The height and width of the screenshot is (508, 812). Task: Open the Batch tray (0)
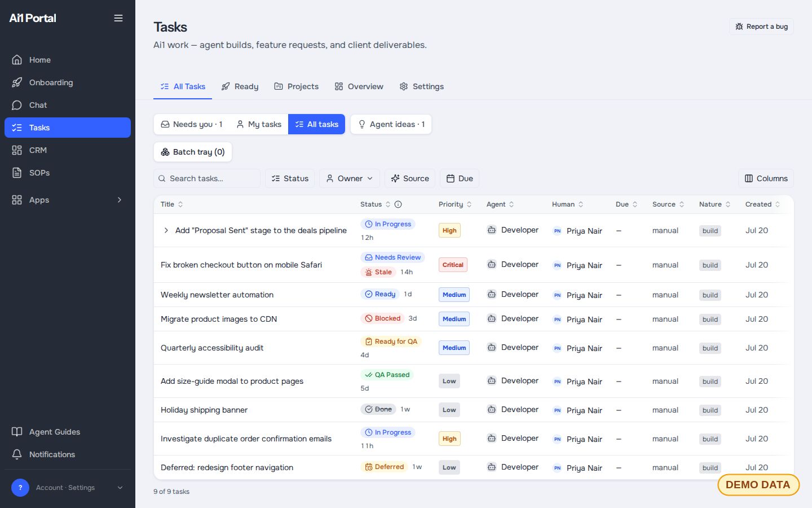click(193, 152)
